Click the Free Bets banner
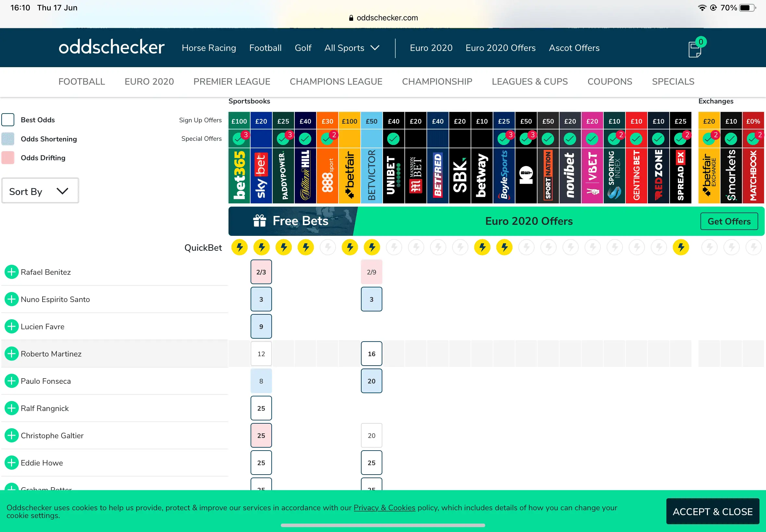The height and width of the screenshot is (532, 766). pos(293,221)
